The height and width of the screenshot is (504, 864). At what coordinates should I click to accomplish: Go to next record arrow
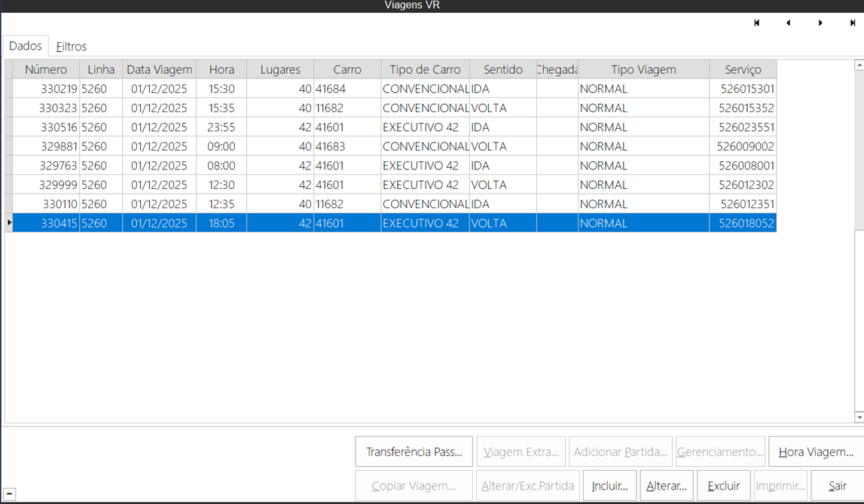click(820, 23)
